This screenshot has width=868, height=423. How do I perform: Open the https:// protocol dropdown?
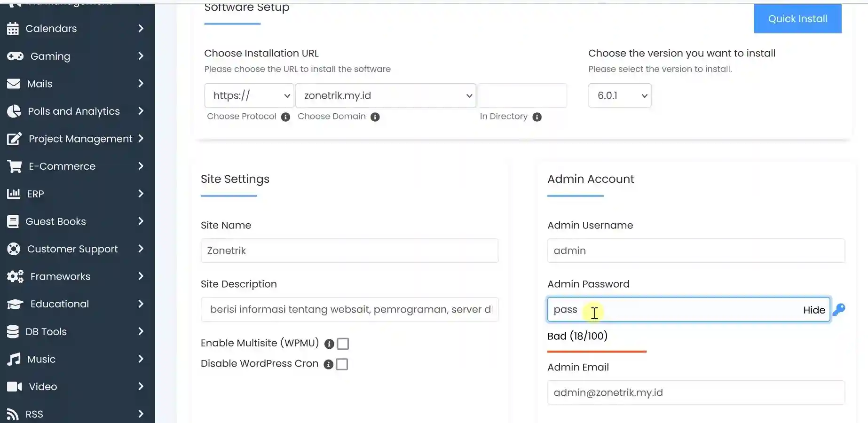[249, 95]
